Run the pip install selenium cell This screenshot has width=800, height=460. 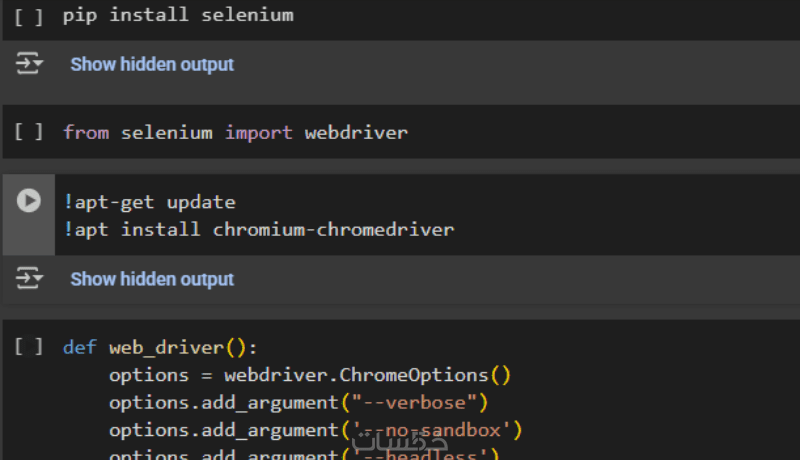pos(29,16)
